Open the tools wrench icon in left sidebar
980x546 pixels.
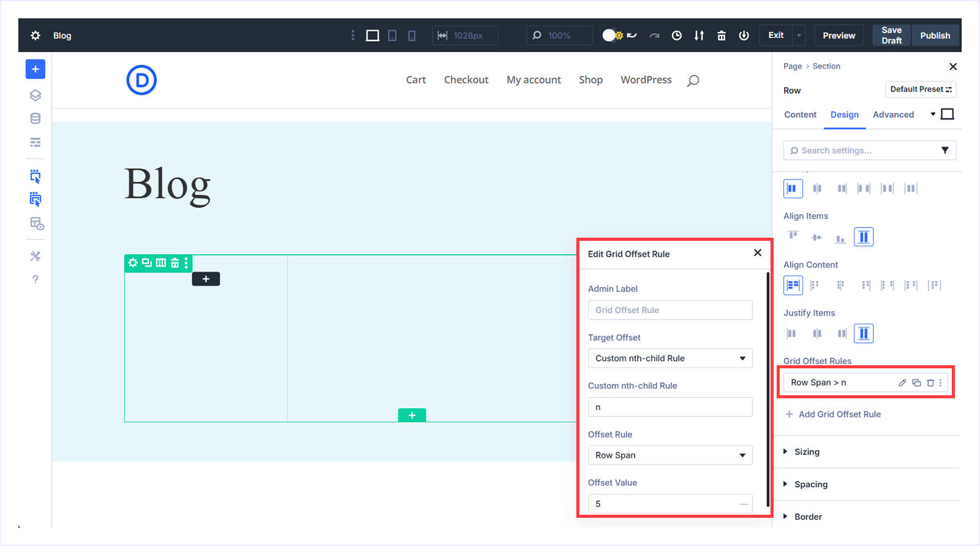point(36,256)
